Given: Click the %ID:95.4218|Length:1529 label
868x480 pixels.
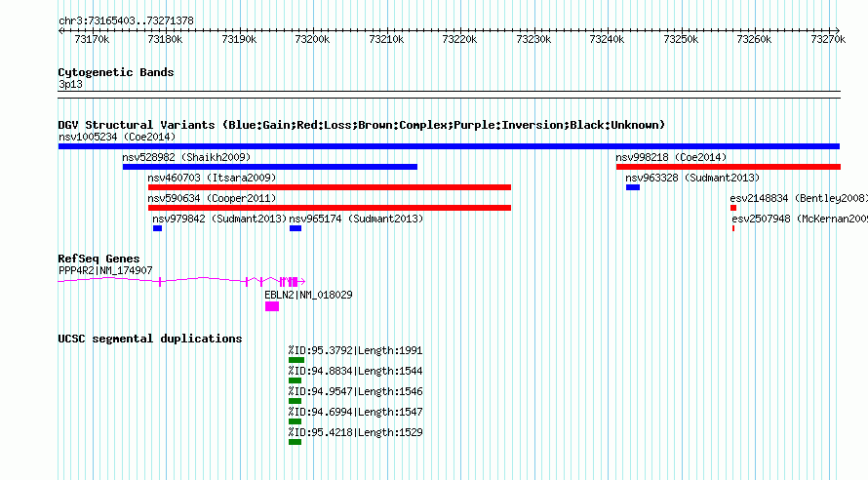Looking at the screenshot, I should click(x=355, y=433).
